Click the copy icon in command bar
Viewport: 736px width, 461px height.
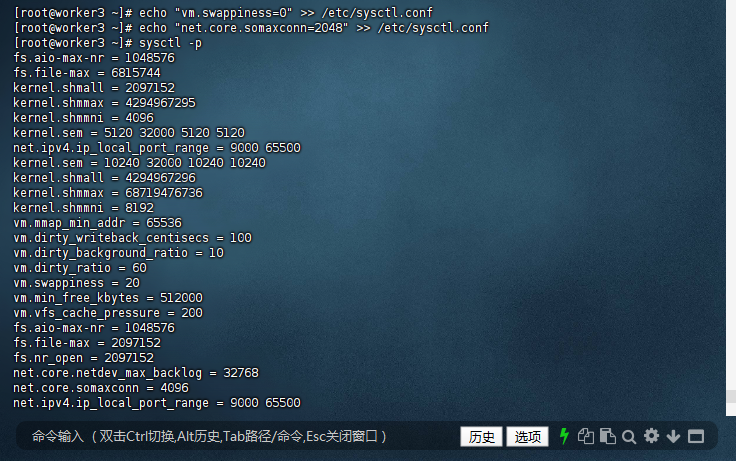(585, 436)
